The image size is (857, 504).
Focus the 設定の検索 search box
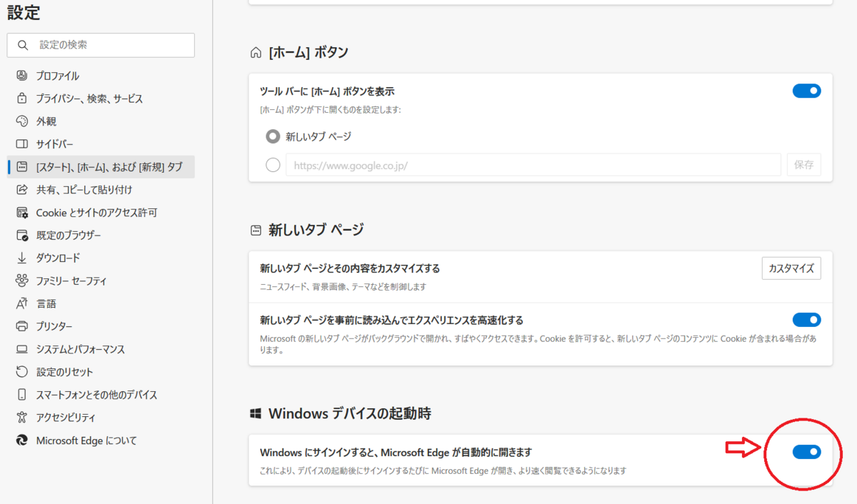tap(101, 45)
